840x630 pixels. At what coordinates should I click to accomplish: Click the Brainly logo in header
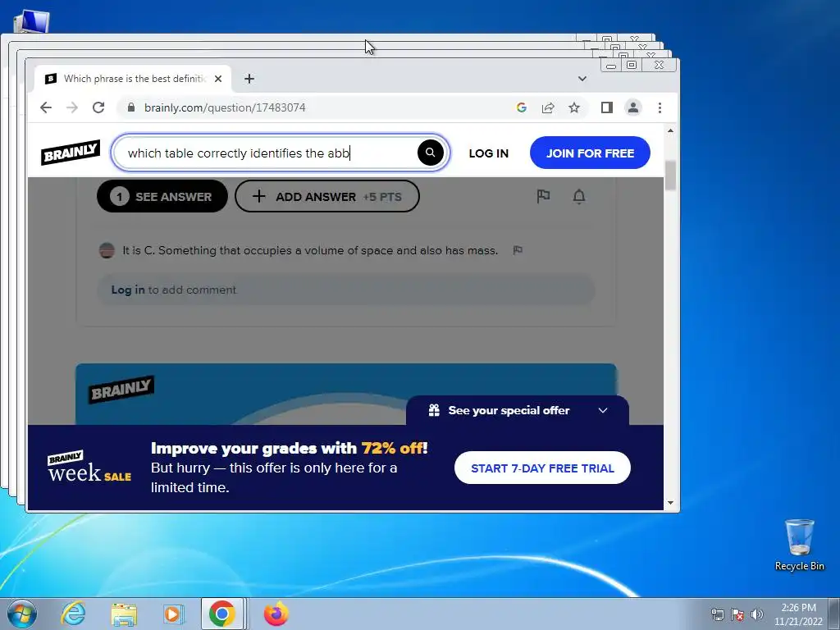coord(71,153)
